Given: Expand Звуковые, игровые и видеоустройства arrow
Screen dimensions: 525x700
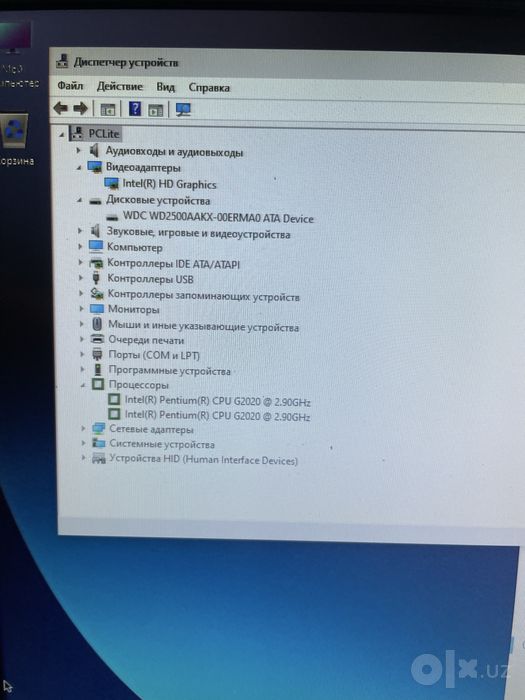Looking at the screenshot, I should pos(80,231).
